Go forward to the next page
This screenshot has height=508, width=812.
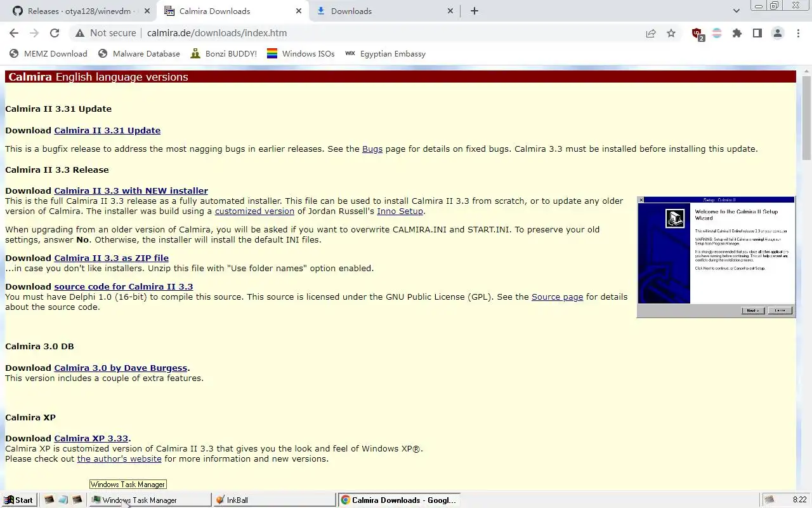[x=34, y=33]
